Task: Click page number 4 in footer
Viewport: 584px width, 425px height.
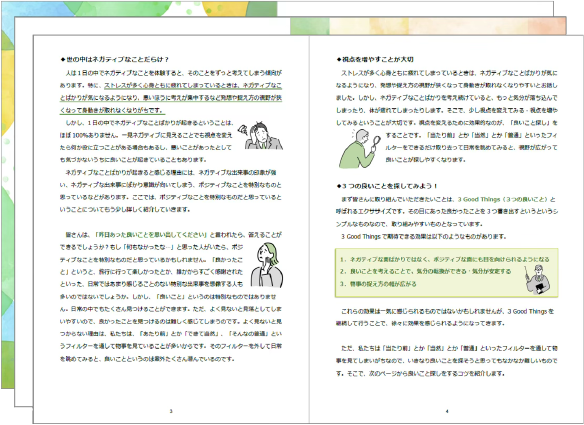Action: point(447,411)
